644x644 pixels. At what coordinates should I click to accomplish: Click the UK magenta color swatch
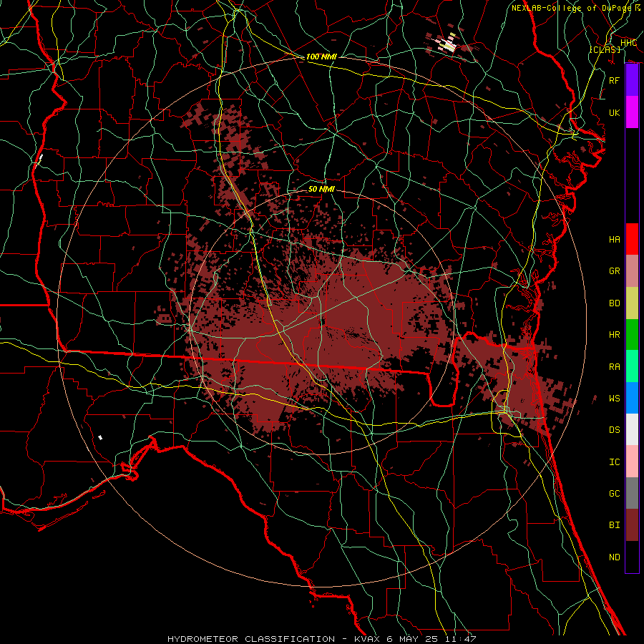632,112
